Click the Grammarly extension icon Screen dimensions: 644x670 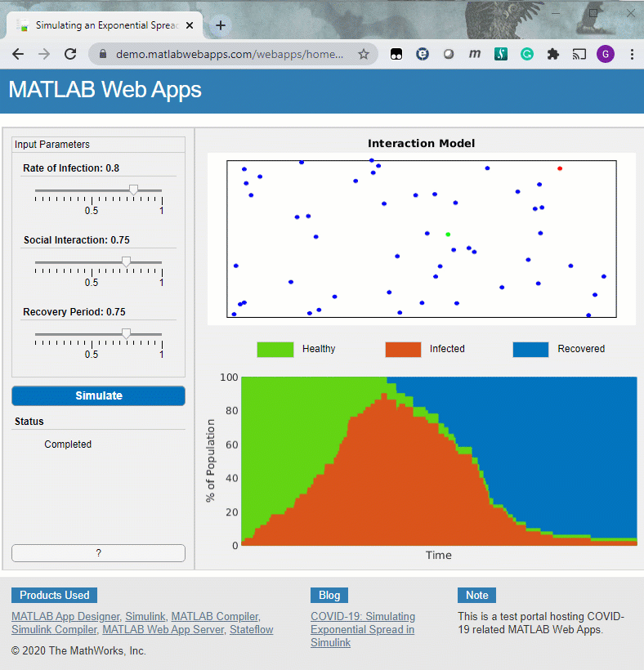(x=527, y=54)
